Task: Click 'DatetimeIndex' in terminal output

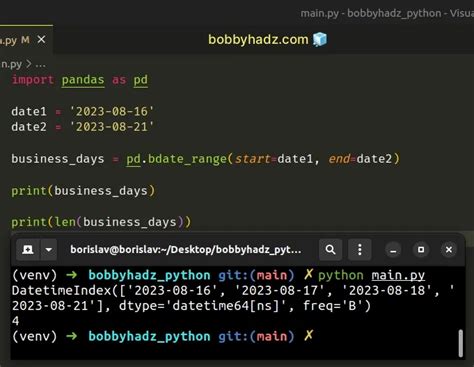Action: click(61, 291)
